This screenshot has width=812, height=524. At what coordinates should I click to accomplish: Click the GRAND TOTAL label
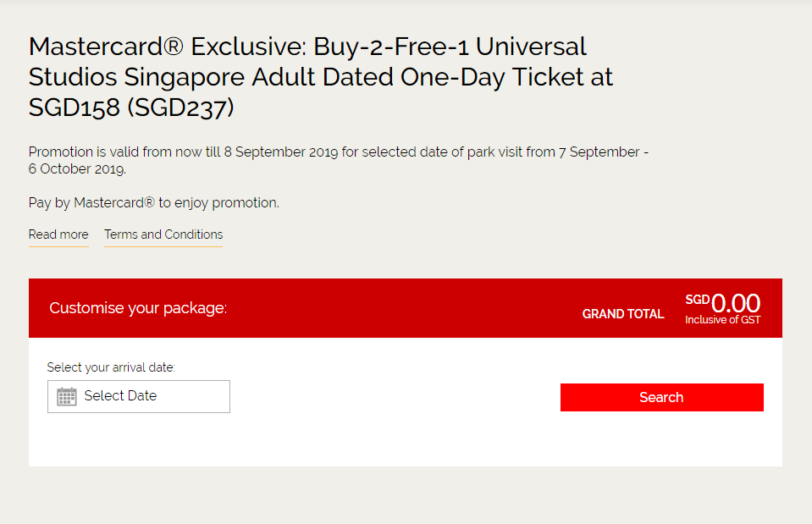[623, 314]
